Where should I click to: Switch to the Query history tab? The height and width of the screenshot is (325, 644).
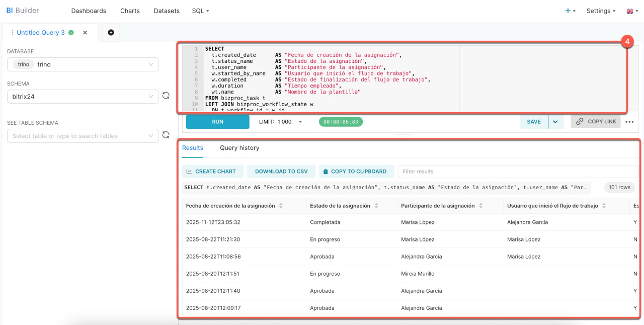[239, 148]
